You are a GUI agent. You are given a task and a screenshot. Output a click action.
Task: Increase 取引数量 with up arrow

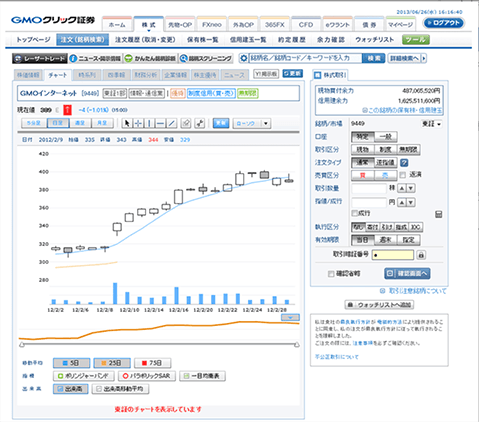(402, 188)
